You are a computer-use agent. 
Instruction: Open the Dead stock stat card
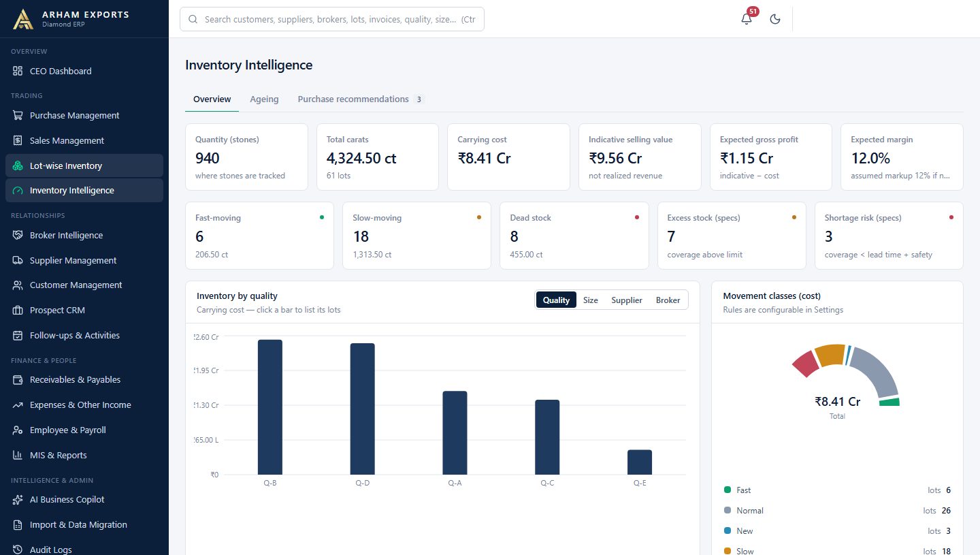click(x=574, y=236)
